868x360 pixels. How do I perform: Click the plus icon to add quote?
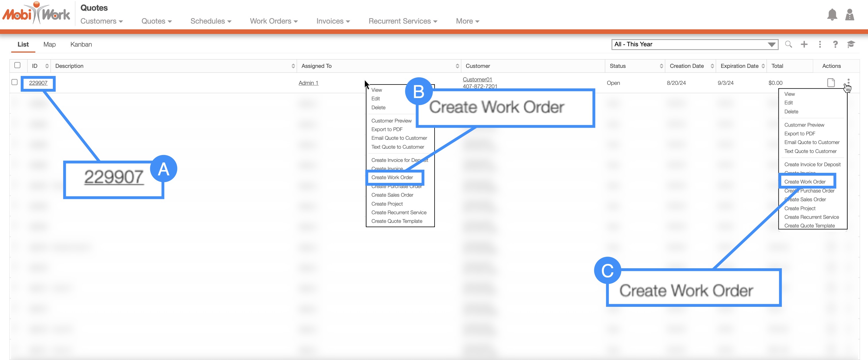pos(804,44)
